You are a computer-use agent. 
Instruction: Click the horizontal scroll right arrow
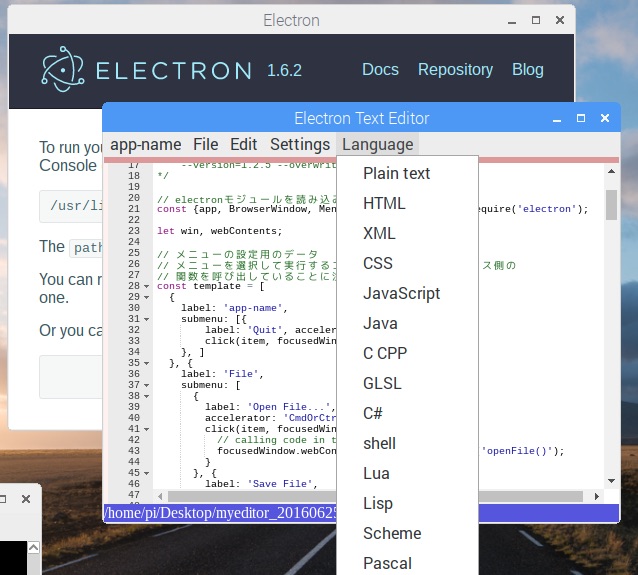click(x=596, y=496)
